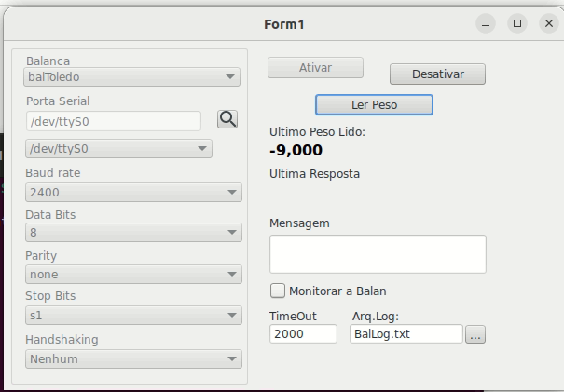Viewport: 564px width, 392px height.
Task: Open the Balanca dropdown showing balToledo
Action: pyautogui.click(x=131, y=77)
